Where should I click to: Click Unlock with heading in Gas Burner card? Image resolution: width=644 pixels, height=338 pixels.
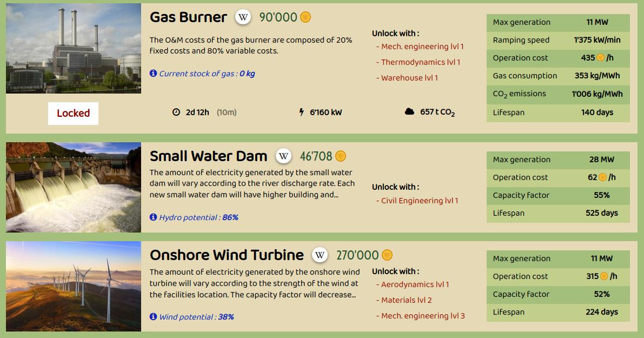click(x=395, y=34)
